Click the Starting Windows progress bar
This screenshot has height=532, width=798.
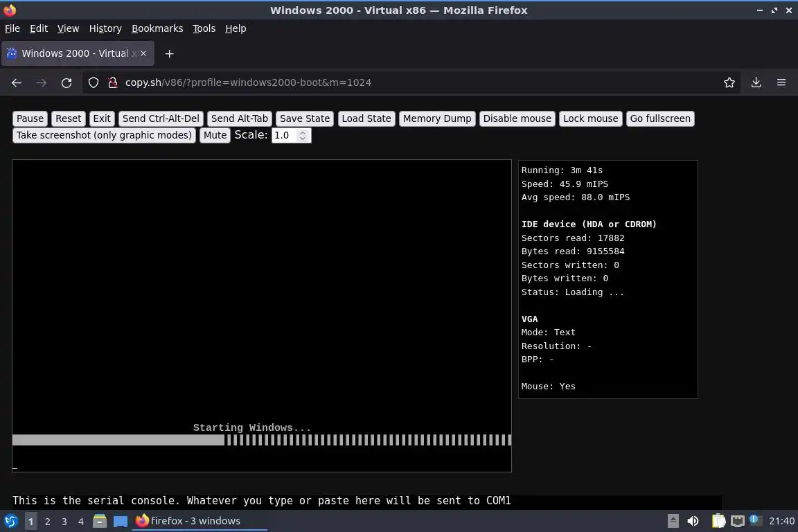pyautogui.click(x=262, y=441)
